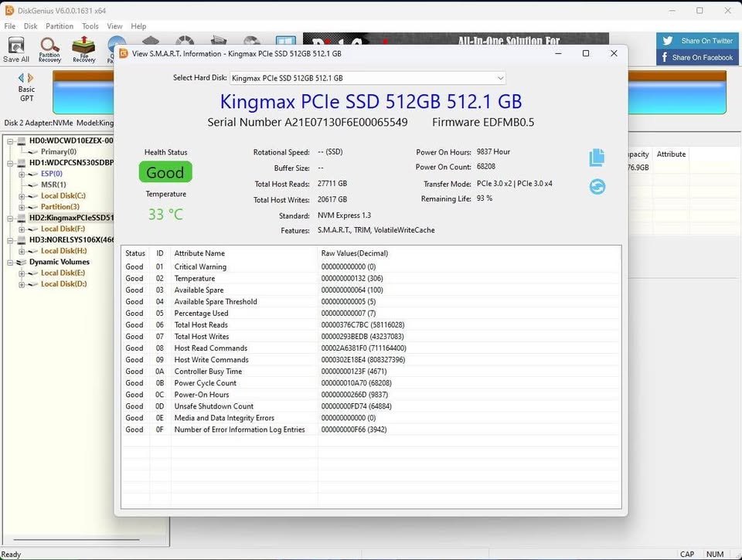This screenshot has height=560, width=742.
Task: Expand the Local Disk(E:) node
Action: [22, 273]
